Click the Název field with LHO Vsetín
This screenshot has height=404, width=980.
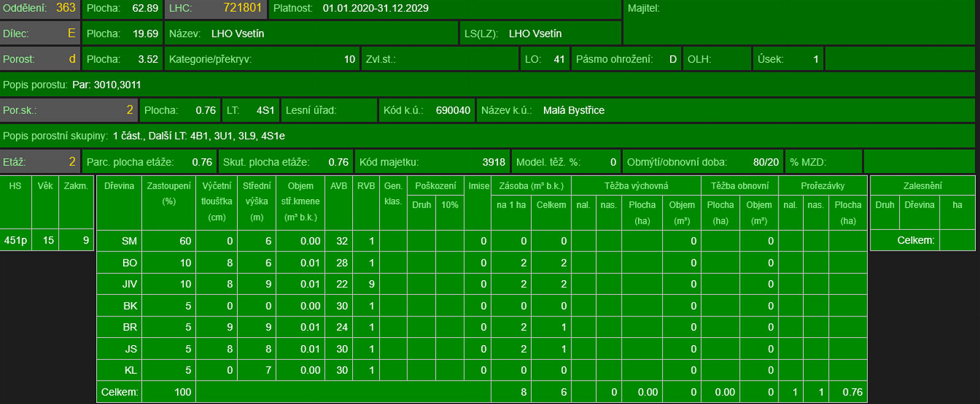[x=311, y=34]
